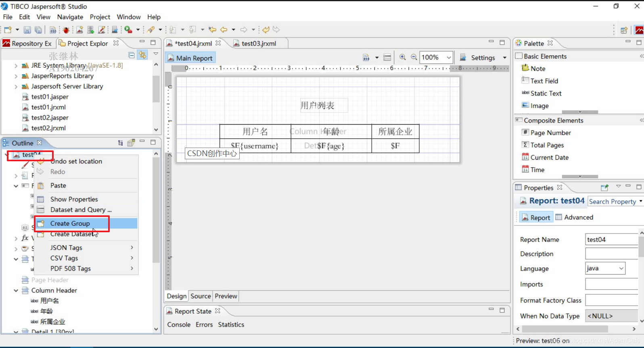Click the Description input field
The width and height of the screenshot is (644, 348).
pyautogui.click(x=612, y=254)
